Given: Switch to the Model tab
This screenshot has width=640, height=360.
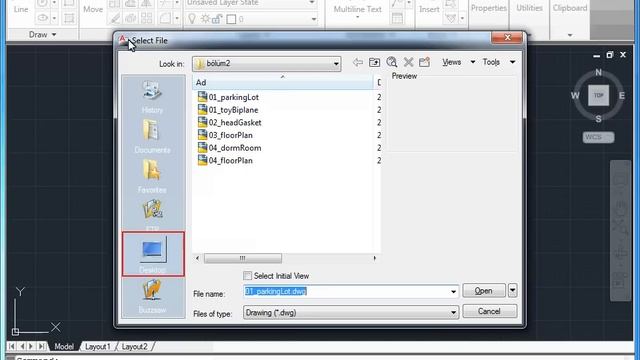Looking at the screenshot, I should coord(64,347).
